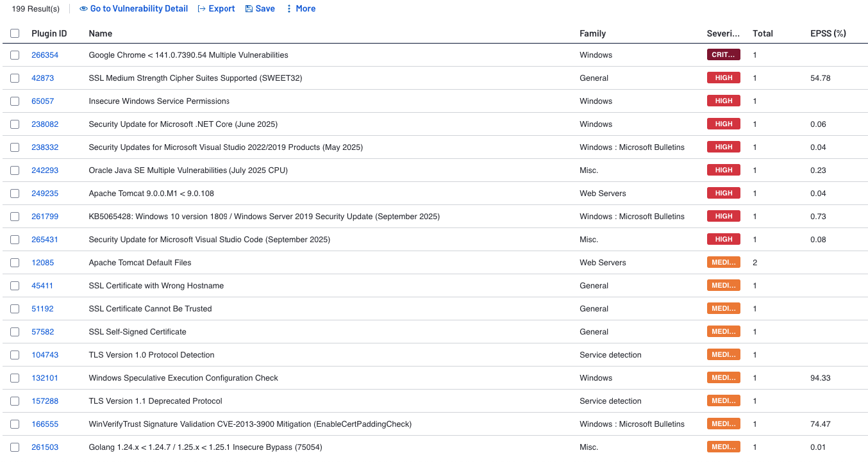This screenshot has width=868, height=462.
Task: Open plugin ID 132101 link
Action: 45,378
